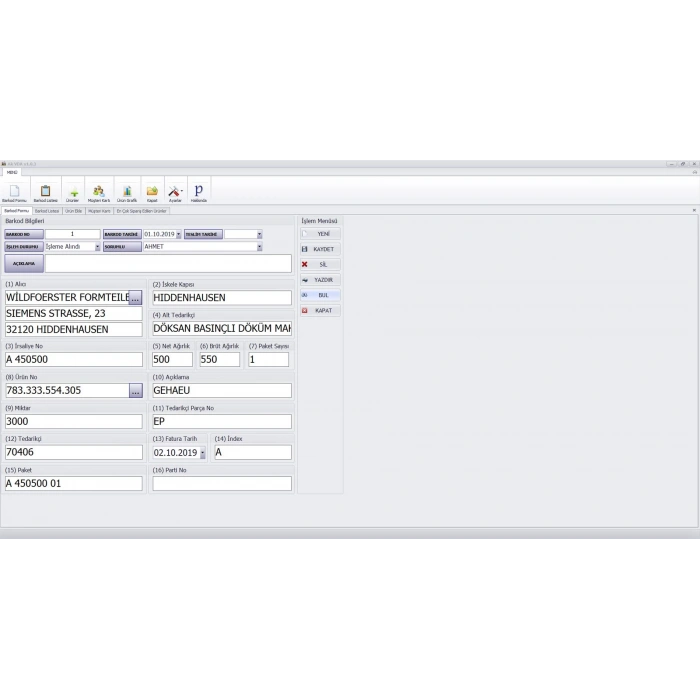Viewport: 700px width, 700px height.
Task: Expand the İşlem Durumu dropdown
Action: (x=97, y=247)
